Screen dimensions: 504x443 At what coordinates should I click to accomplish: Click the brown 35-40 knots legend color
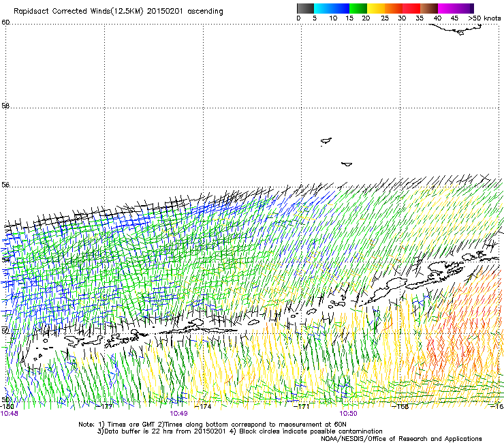(x=429, y=8)
